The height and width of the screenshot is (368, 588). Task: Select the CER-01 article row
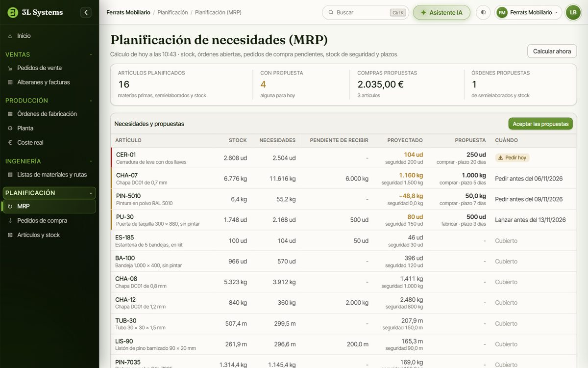343,158
